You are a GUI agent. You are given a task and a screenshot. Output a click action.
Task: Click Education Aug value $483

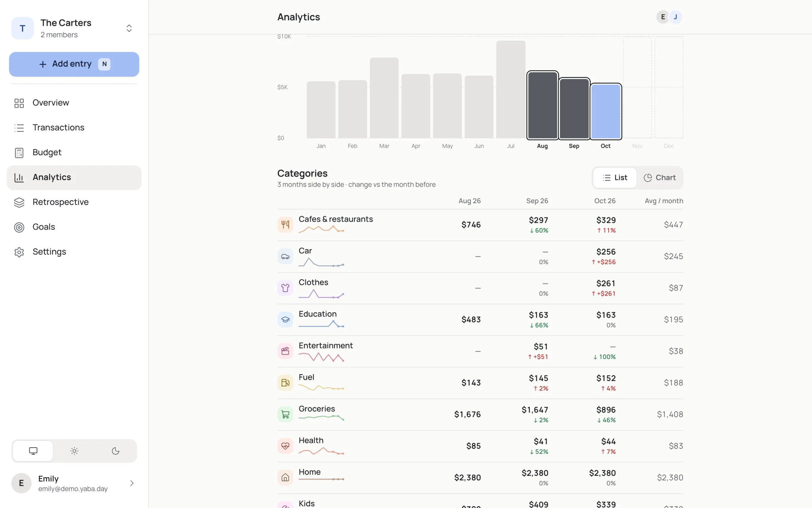pyautogui.click(x=471, y=319)
